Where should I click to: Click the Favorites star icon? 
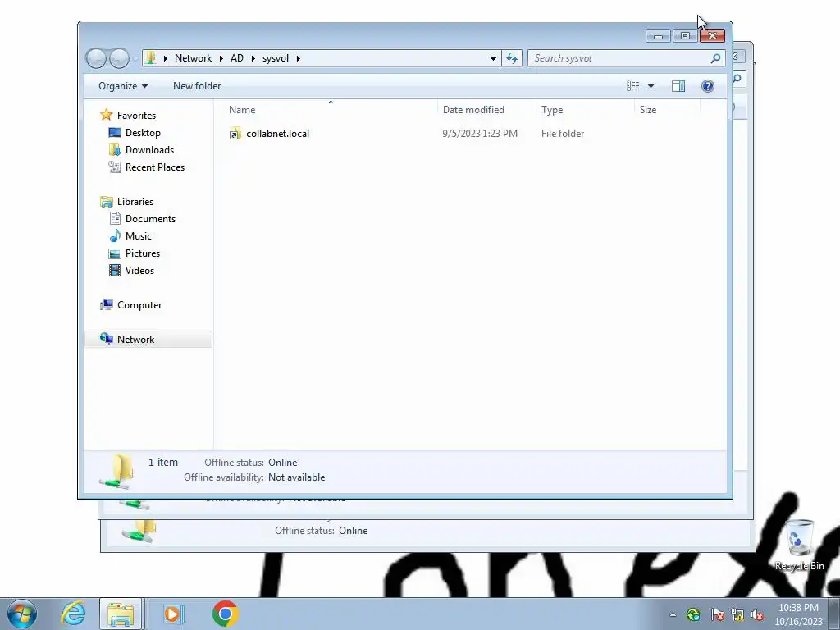click(106, 115)
